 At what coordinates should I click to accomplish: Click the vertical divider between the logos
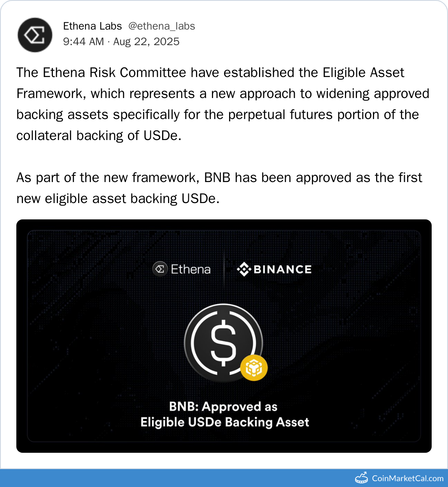click(224, 269)
